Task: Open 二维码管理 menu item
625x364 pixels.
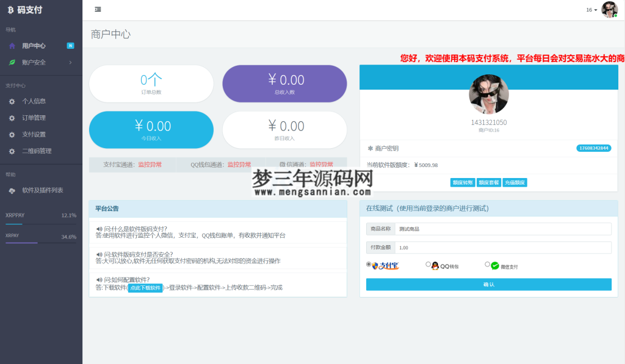Action: [x=41, y=151]
